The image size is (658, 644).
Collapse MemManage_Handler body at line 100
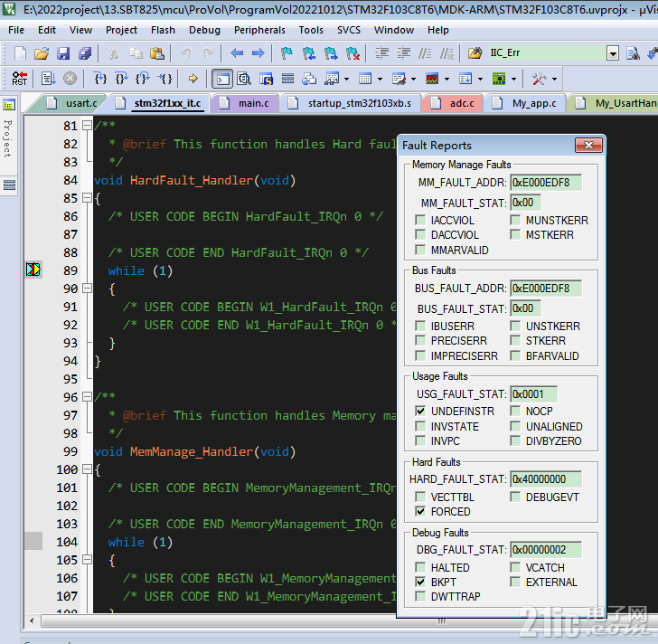87,469
